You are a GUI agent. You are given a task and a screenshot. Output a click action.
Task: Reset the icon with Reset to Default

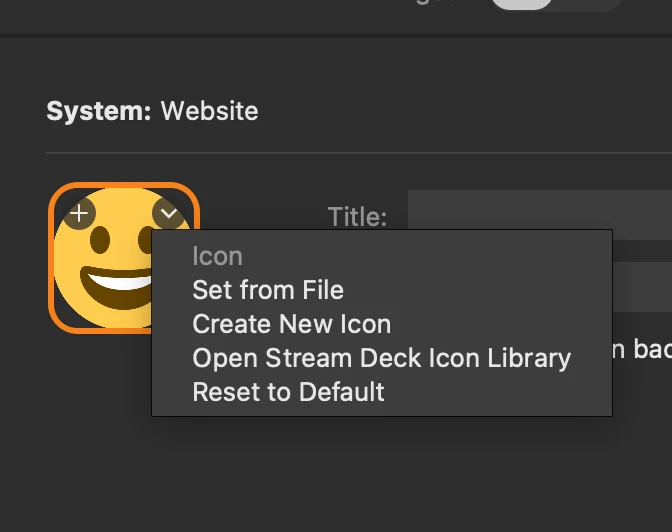288,391
